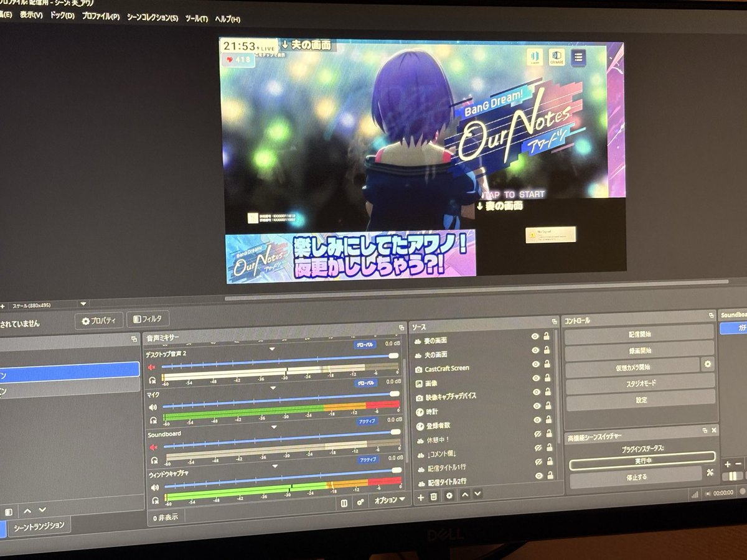Move selected source down in list
747x560 pixels.
click(477, 493)
